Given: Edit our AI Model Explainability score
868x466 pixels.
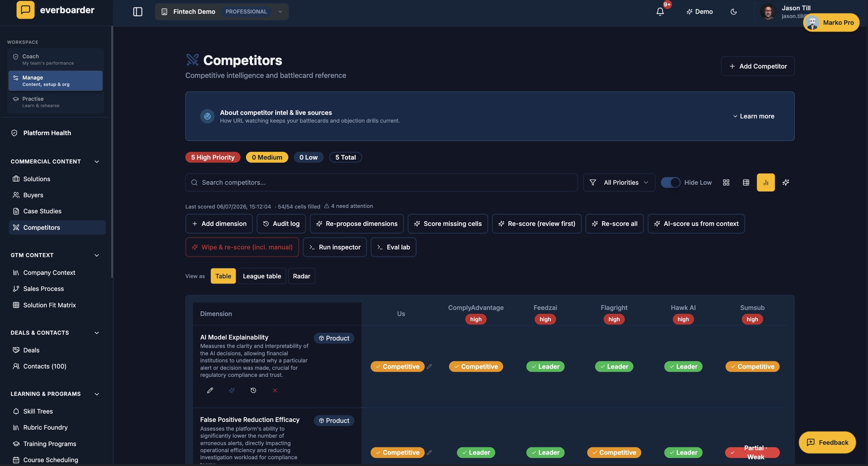Looking at the screenshot, I should 429,366.
